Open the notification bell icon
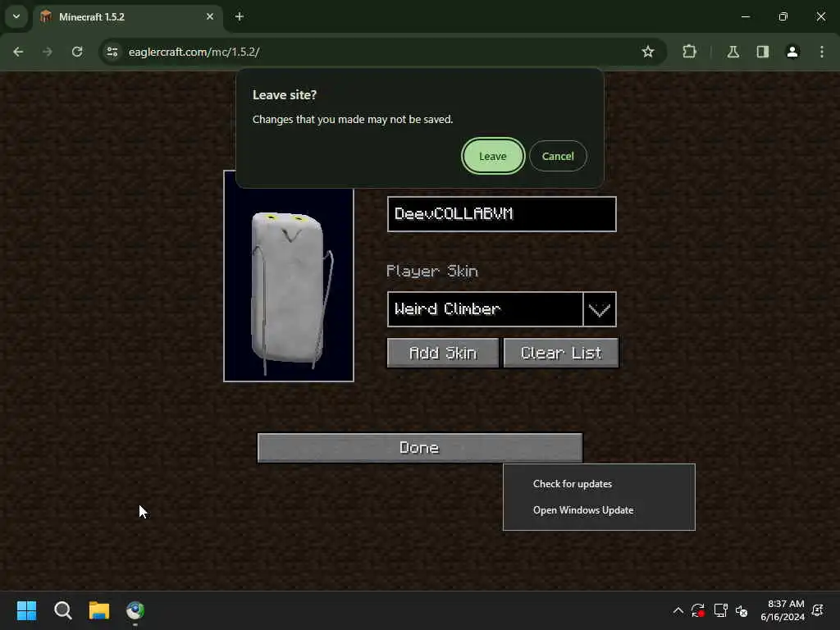Image resolution: width=840 pixels, height=630 pixels. [x=818, y=610]
